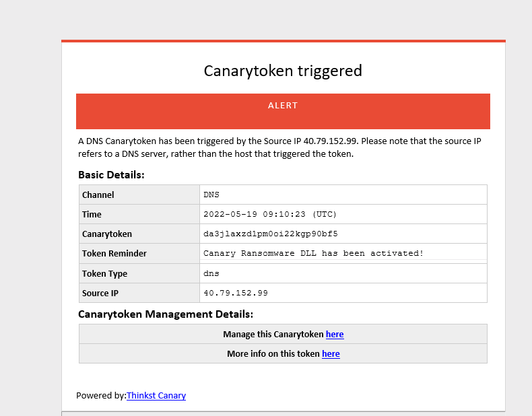Click the Token Reminder row label
Viewport: 532px width, 416px height.
[114, 253]
